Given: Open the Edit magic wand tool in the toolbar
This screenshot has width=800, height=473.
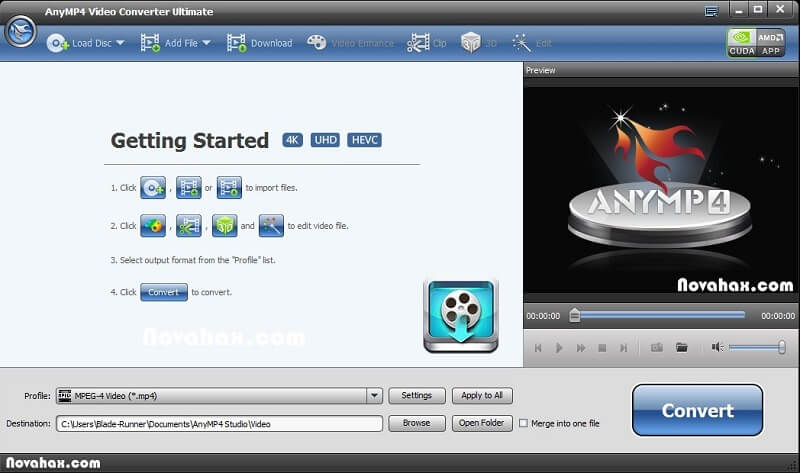Looking at the screenshot, I should (532, 43).
